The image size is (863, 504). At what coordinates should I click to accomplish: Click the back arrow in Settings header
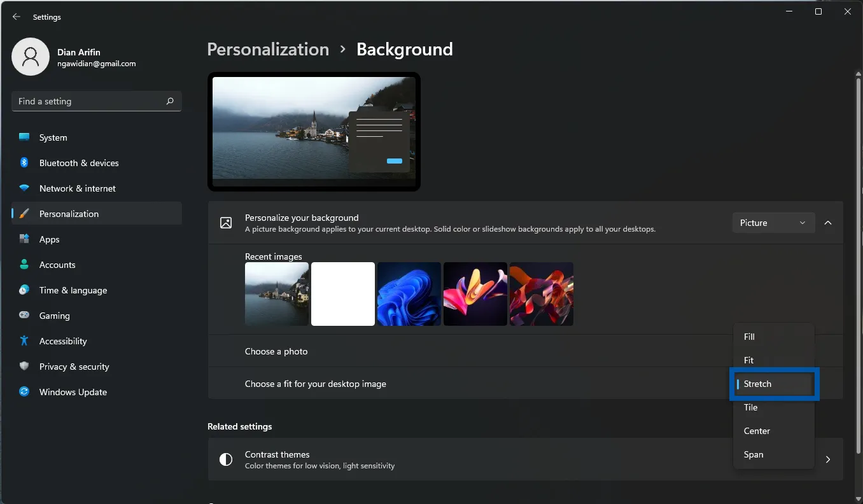(x=17, y=17)
